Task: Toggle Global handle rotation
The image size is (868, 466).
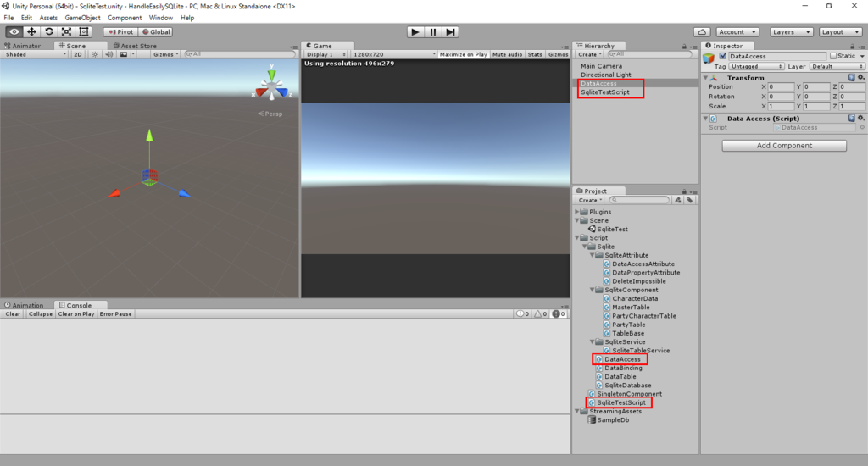Action: coord(156,32)
